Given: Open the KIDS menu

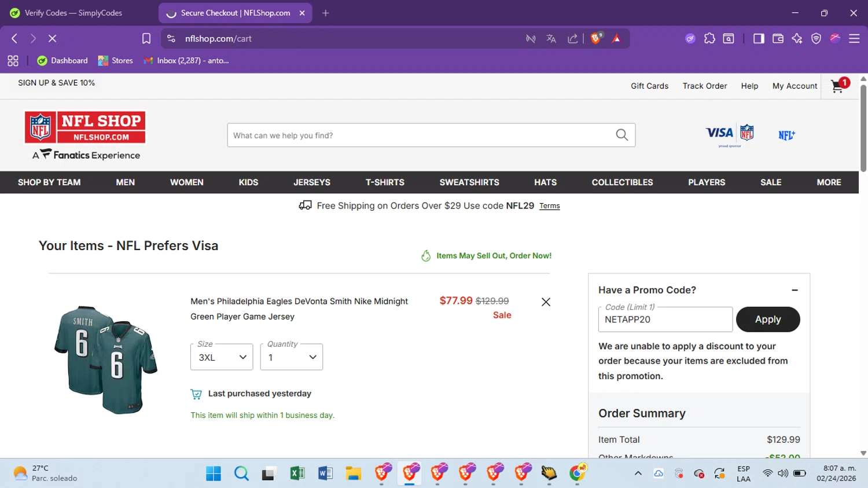Looking at the screenshot, I should click(x=248, y=182).
